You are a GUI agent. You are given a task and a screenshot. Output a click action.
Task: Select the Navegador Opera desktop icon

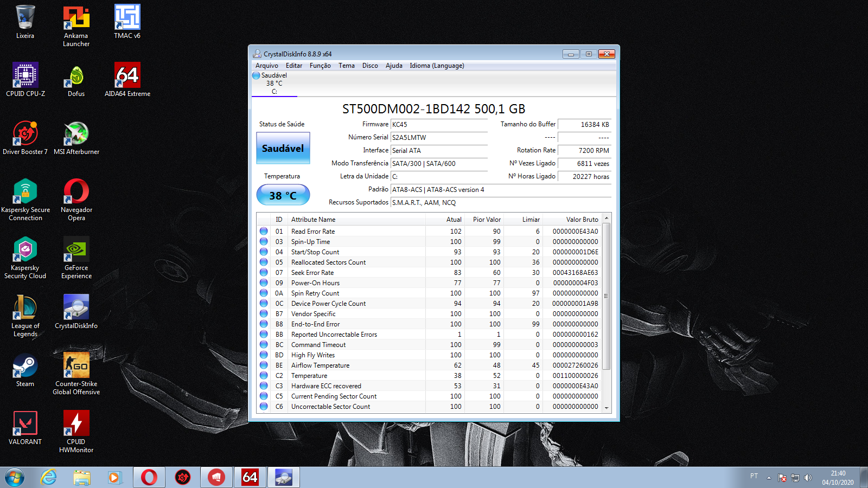click(76, 200)
